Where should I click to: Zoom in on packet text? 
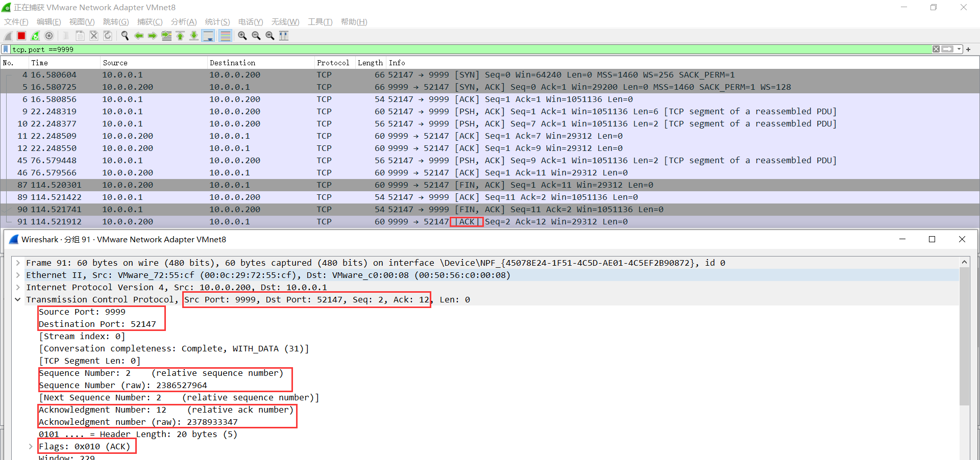click(x=242, y=36)
